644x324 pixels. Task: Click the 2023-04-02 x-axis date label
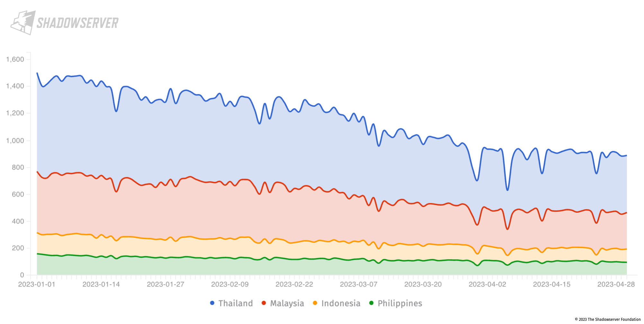[x=487, y=284]
